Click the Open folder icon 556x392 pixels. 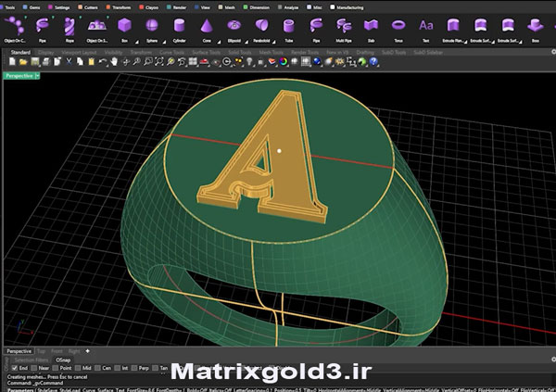click(23, 62)
